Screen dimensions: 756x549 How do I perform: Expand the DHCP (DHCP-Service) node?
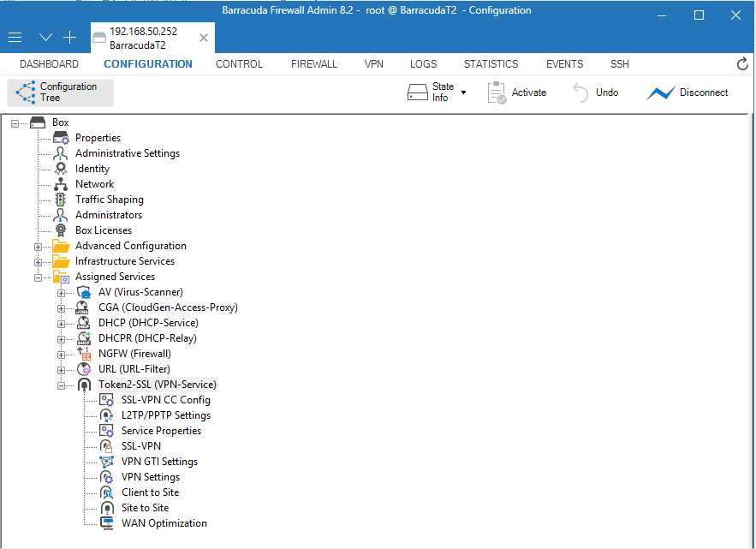point(62,325)
